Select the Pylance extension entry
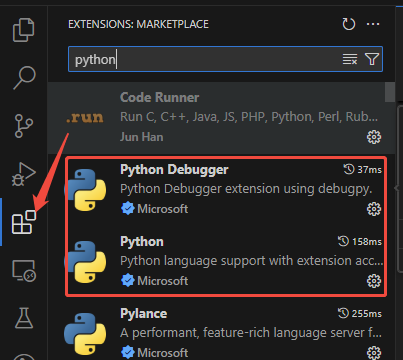Screen dimensions: 403x360 click(221, 333)
